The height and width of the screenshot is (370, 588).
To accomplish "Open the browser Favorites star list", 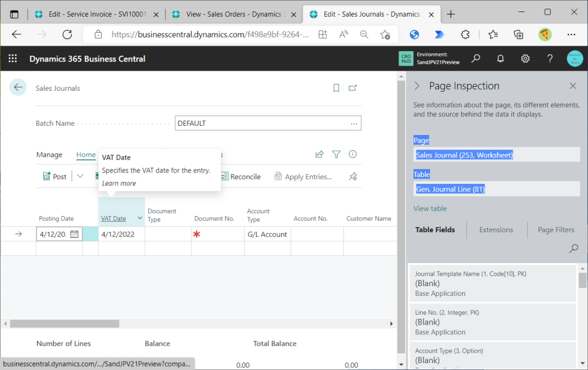I will tap(493, 34).
